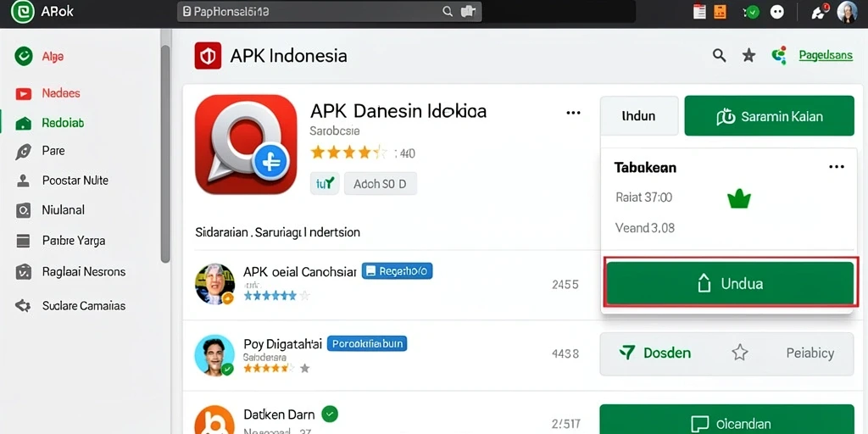This screenshot has width=868, height=434.
Task: Select Niulanal in the sidebar
Action: (x=63, y=210)
